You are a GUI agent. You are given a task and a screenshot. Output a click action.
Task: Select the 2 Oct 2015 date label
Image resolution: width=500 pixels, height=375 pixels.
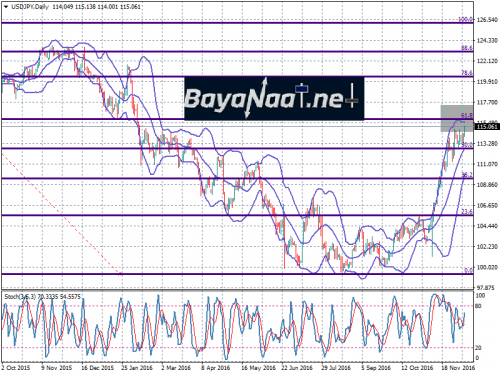tap(15, 368)
